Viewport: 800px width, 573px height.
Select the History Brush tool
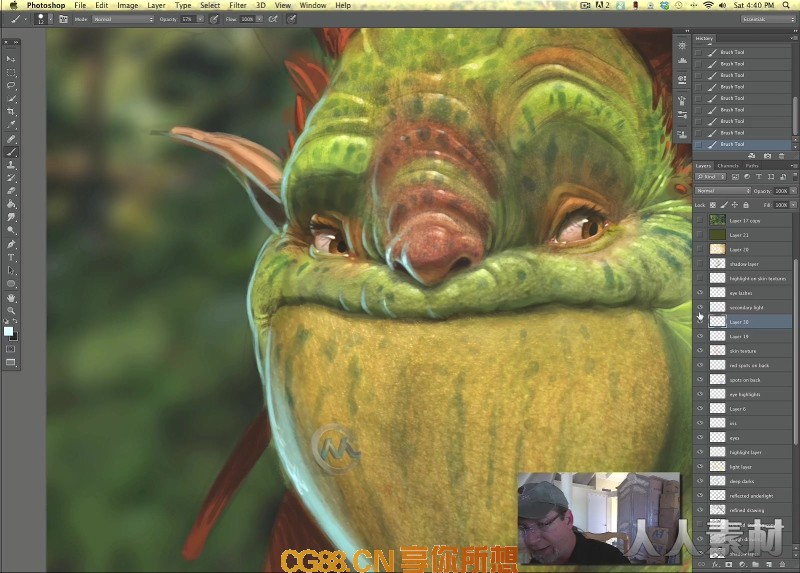coord(11,178)
